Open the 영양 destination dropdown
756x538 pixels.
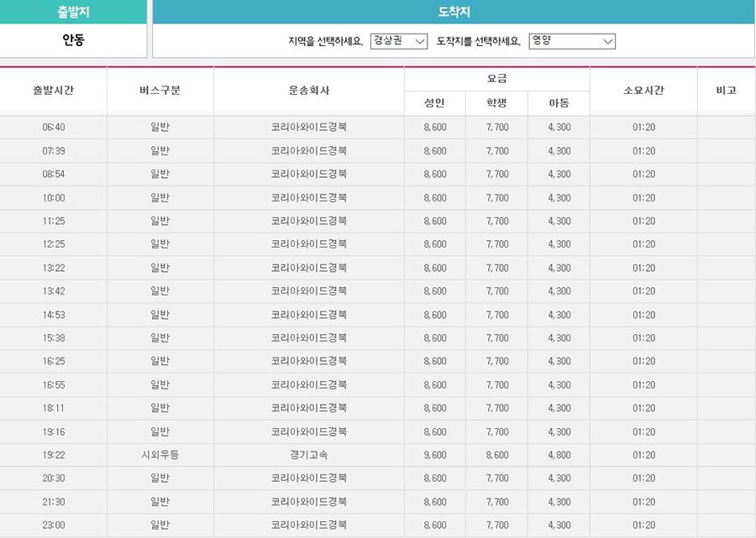click(571, 41)
